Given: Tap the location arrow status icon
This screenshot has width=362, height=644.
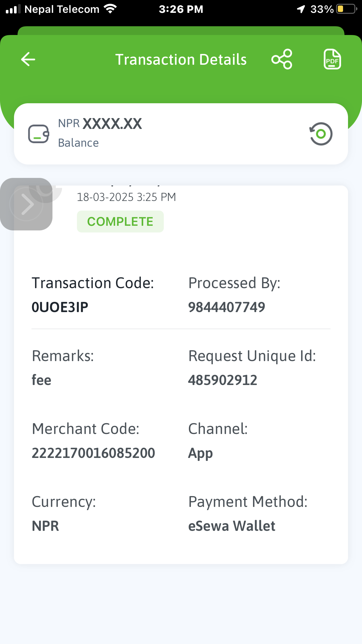Looking at the screenshot, I should pos(301,9).
